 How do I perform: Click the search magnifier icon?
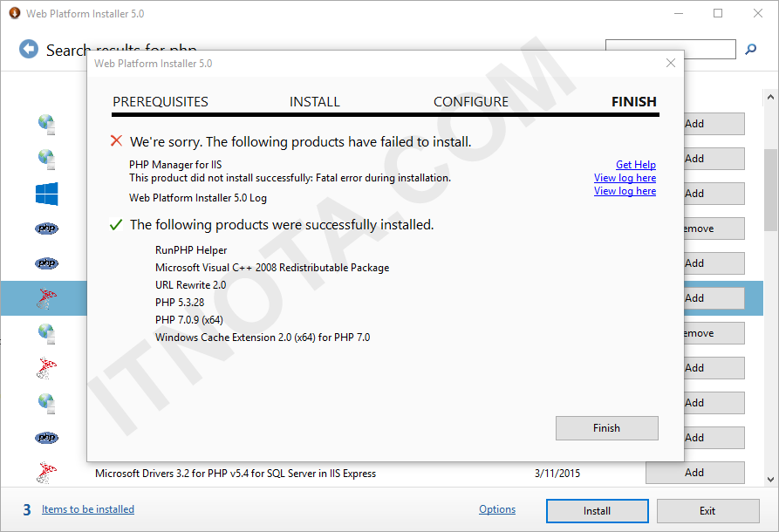point(751,49)
